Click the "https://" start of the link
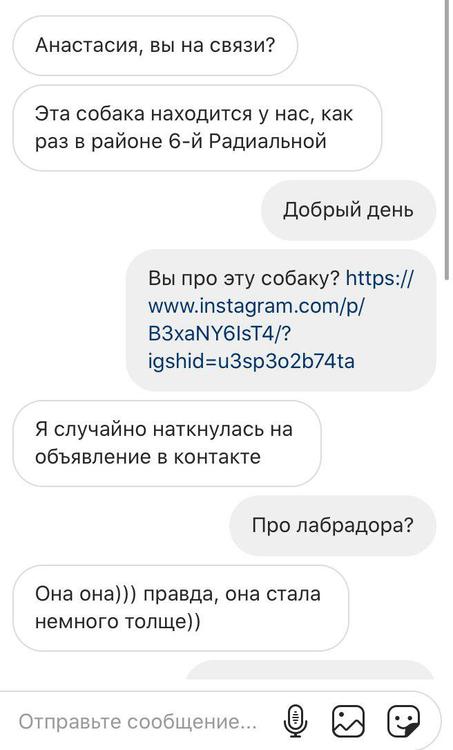453x750 pixels. 379,278
